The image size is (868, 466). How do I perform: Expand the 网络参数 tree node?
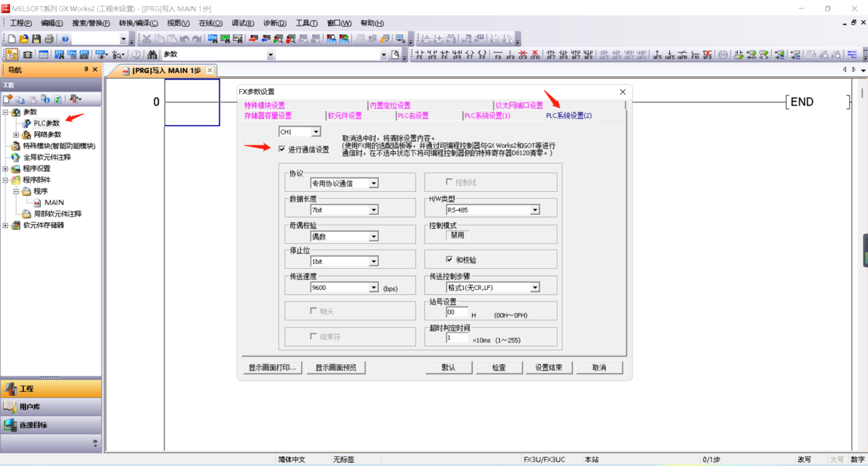pyautogui.click(x=16, y=134)
